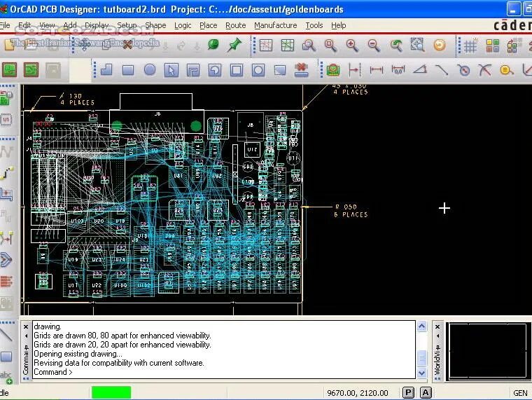Click the U1 component sidebar icon
This screenshot has width=532, height=400.
pyautogui.click(x=6, y=119)
